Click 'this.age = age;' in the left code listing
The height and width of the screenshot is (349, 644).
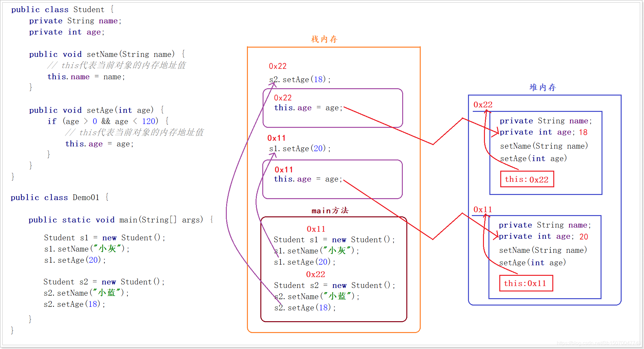(100, 144)
